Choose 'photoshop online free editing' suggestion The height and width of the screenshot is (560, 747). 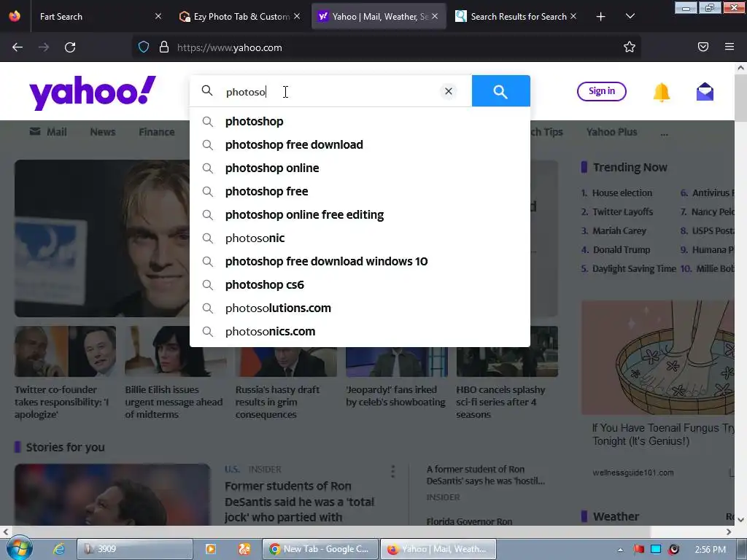[x=360, y=215]
